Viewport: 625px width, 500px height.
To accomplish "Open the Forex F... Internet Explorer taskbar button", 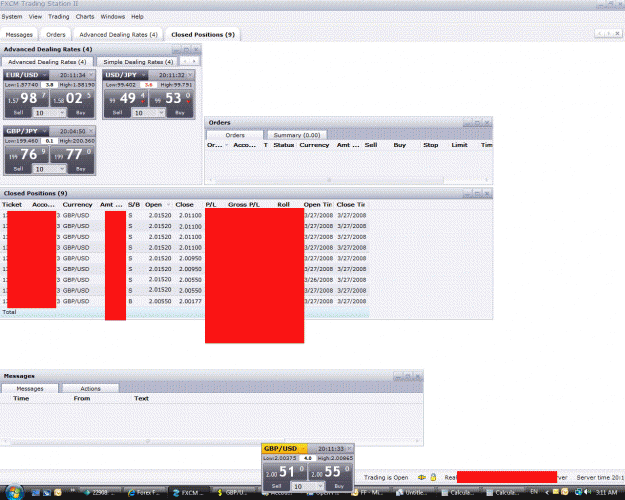I will [145, 493].
